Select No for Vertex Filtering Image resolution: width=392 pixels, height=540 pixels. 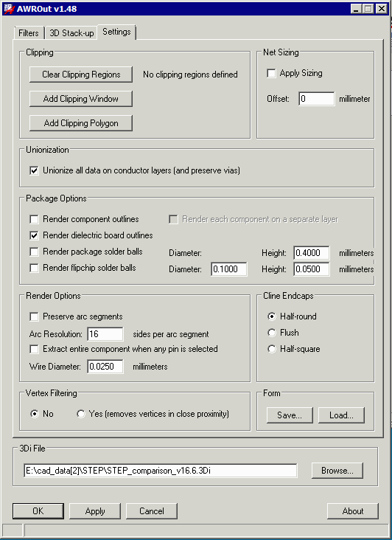tap(35, 414)
